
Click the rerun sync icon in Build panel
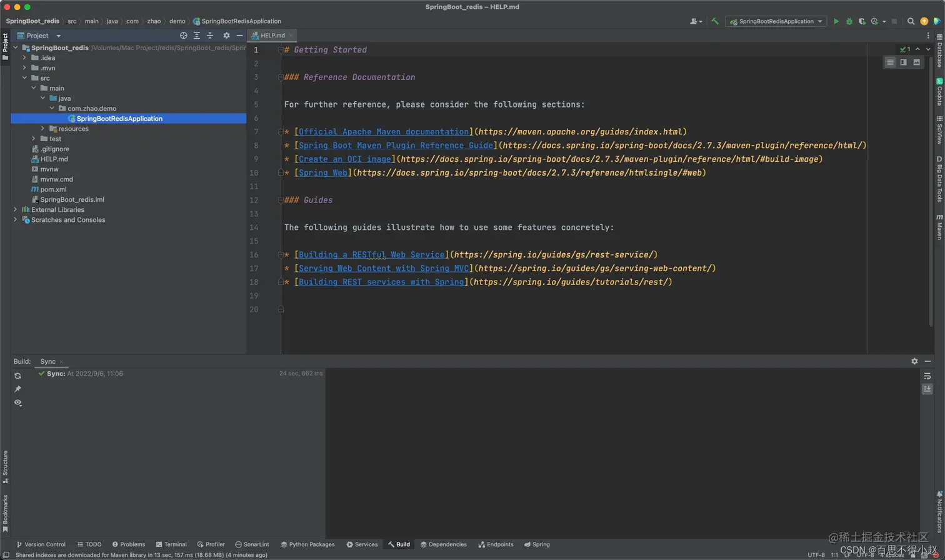tap(17, 376)
